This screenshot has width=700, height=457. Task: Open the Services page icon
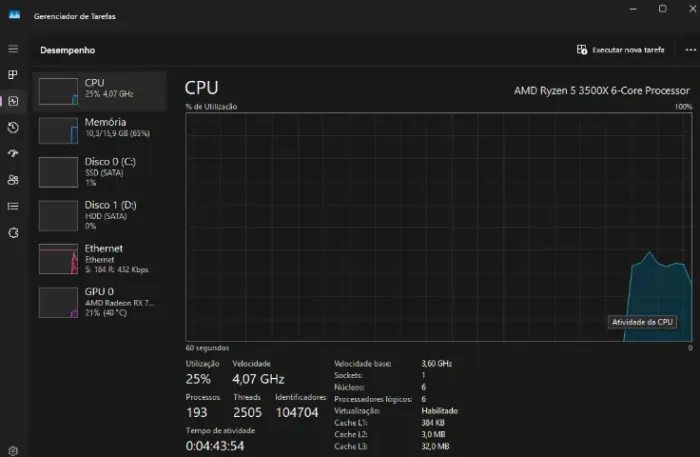pos(13,233)
